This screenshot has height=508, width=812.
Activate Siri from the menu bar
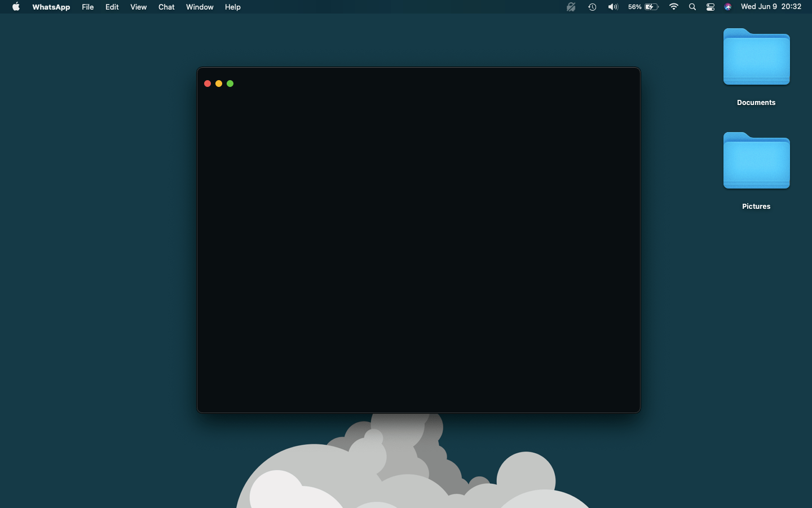tap(728, 7)
